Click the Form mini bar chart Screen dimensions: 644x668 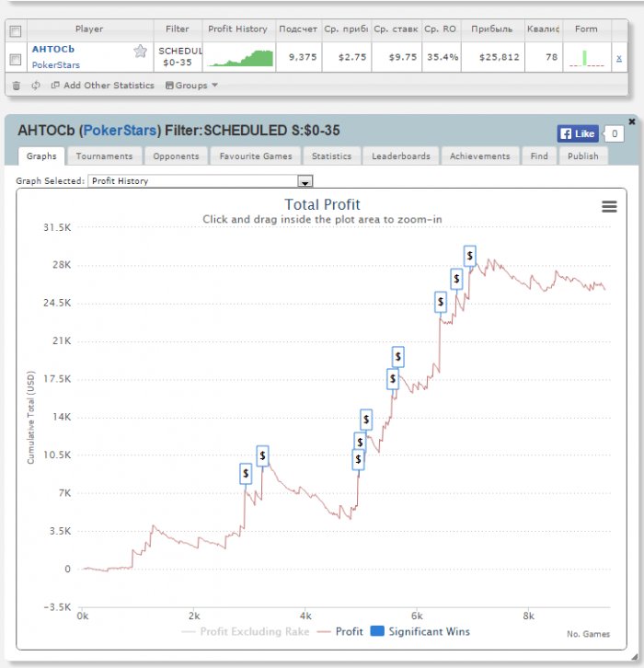[587, 58]
